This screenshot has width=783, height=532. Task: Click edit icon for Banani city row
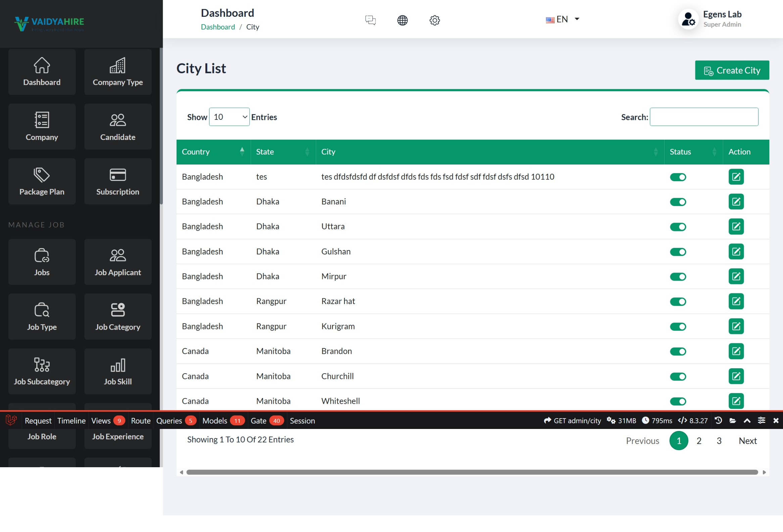(x=736, y=201)
